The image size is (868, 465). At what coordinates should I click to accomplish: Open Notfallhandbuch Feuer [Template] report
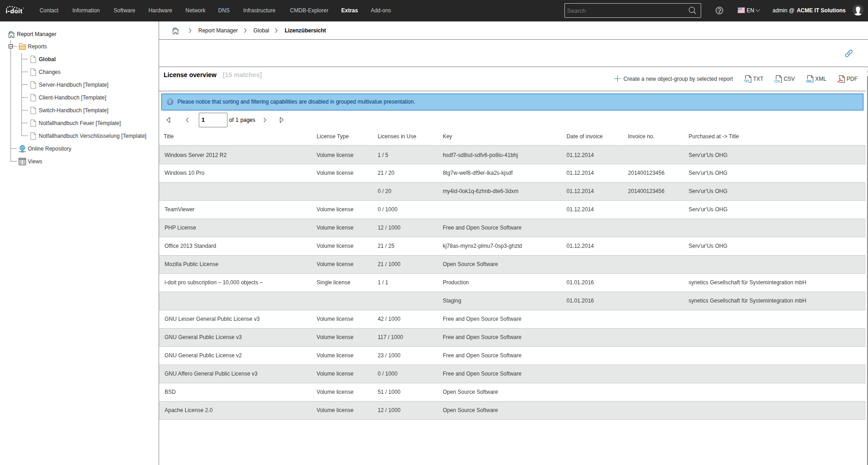(80, 123)
